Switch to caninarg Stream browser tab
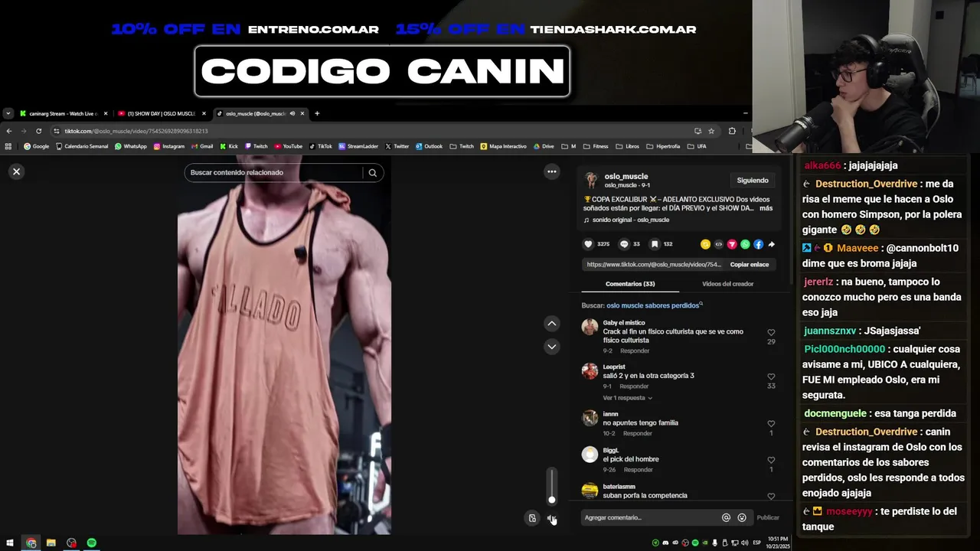Image resolution: width=980 pixels, height=551 pixels. (63, 113)
